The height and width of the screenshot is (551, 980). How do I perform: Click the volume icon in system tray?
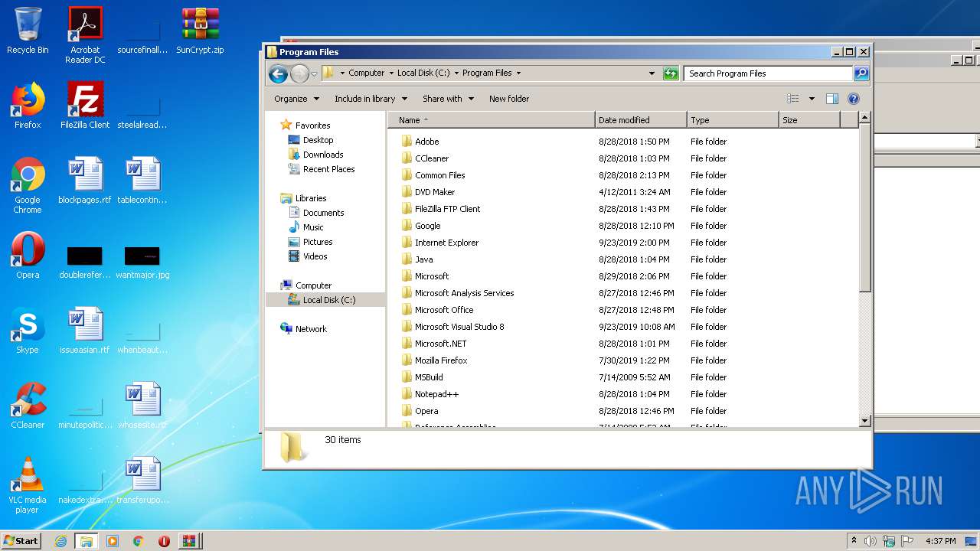coord(871,541)
